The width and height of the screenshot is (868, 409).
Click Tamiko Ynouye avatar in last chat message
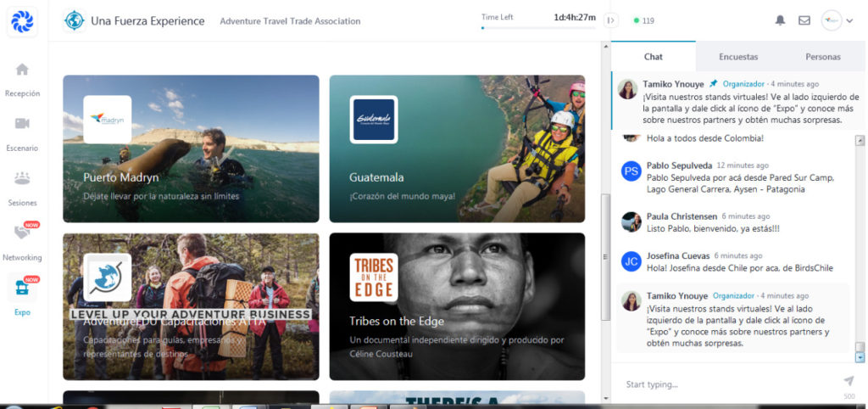631,301
